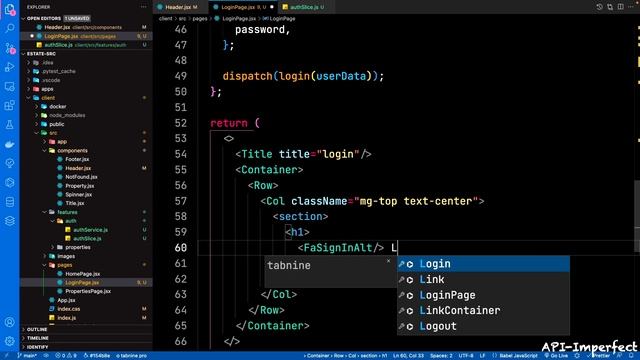Open the Manage gear icon
This screenshot has height=360, width=640.
pyautogui.click(x=9, y=341)
